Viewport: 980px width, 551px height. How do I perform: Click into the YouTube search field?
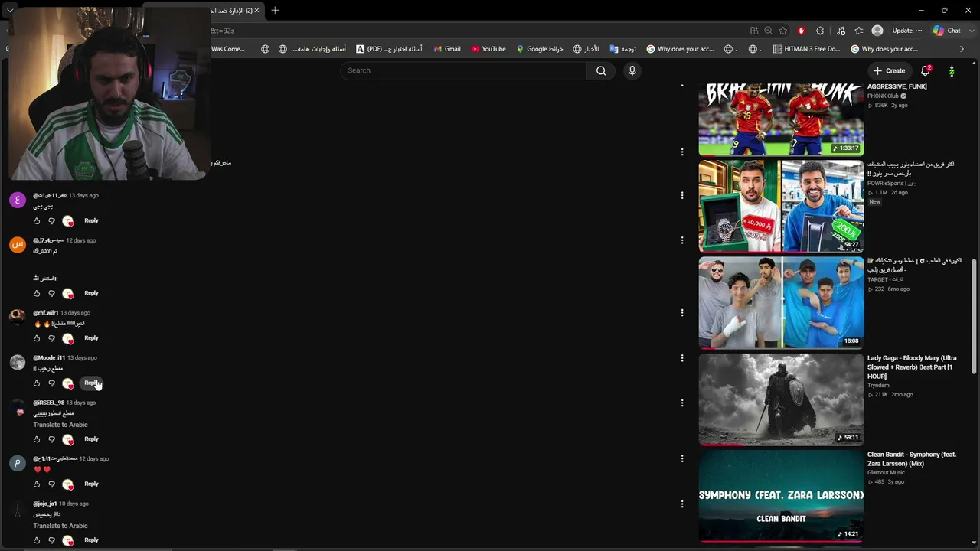463,70
